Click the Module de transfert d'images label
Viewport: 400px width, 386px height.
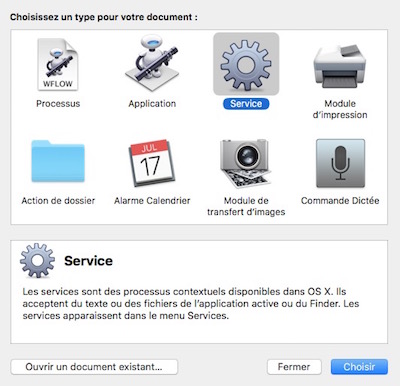click(x=246, y=206)
